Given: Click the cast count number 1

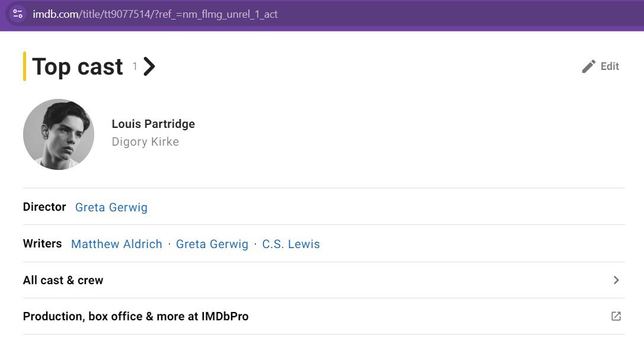Looking at the screenshot, I should (x=134, y=66).
